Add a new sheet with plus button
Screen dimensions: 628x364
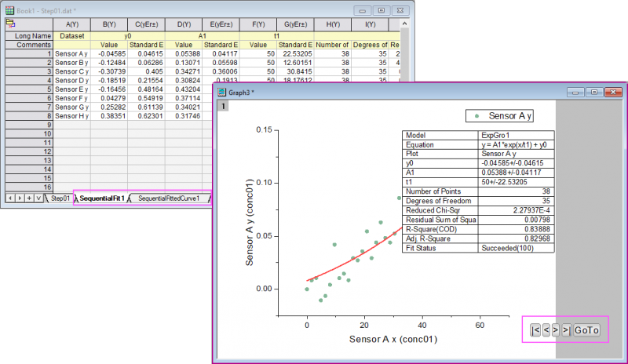tap(28, 198)
